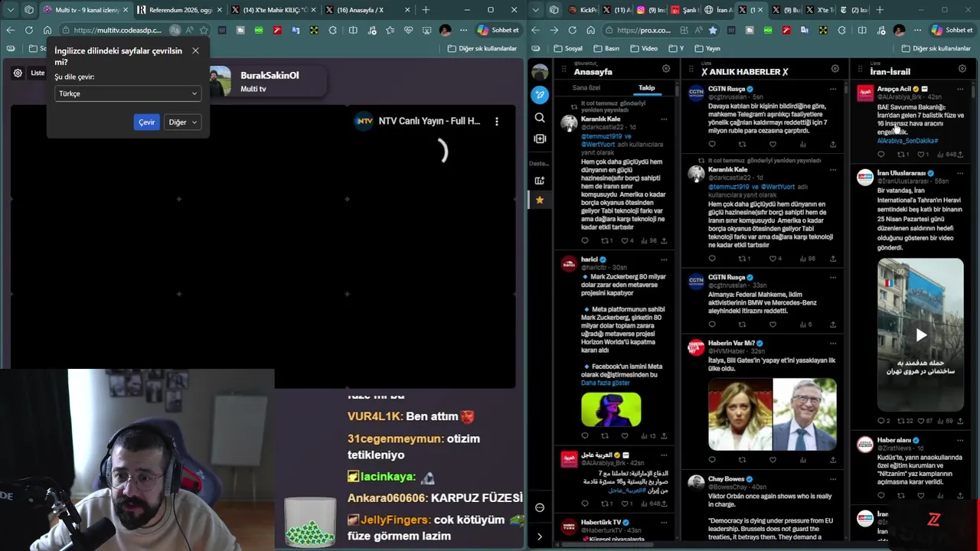Like Arapça Acil's BAE Savunma Bakanlığı post
The image size is (980, 551).
coord(922,154)
